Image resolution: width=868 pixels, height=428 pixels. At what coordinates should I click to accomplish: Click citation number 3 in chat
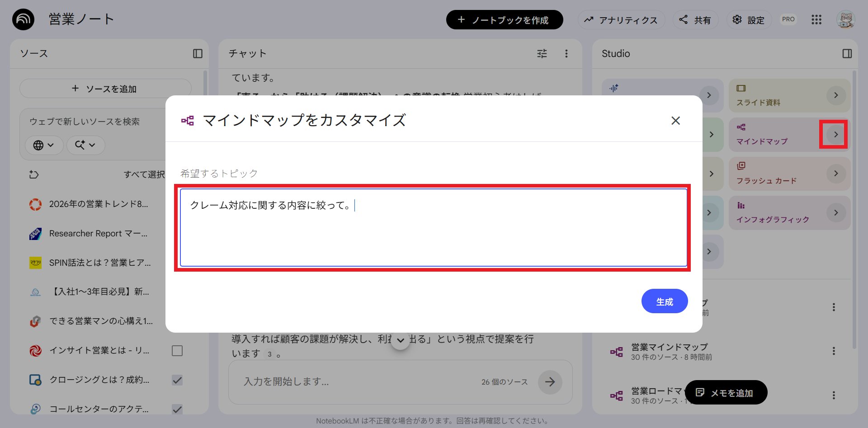[x=269, y=354]
